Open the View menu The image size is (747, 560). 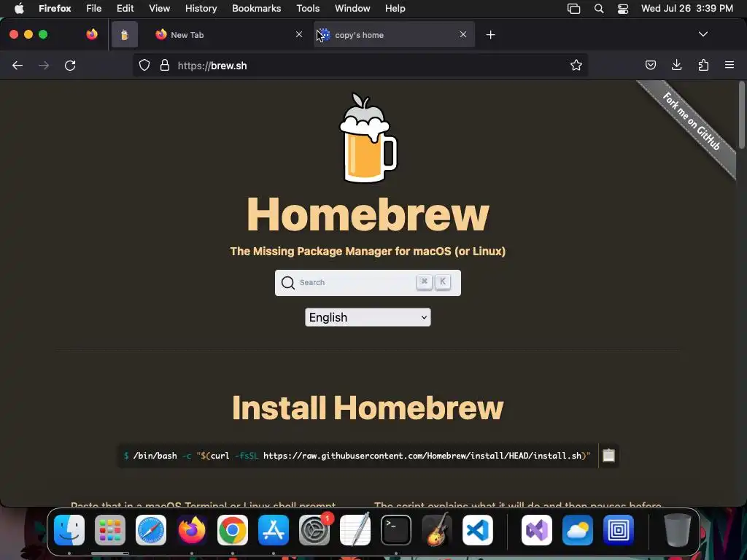(159, 9)
